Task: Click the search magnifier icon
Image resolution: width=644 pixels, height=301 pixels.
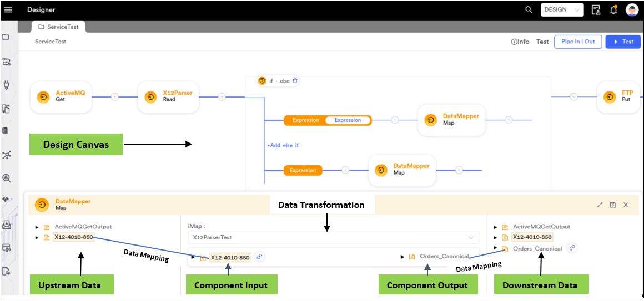Action: click(x=529, y=9)
